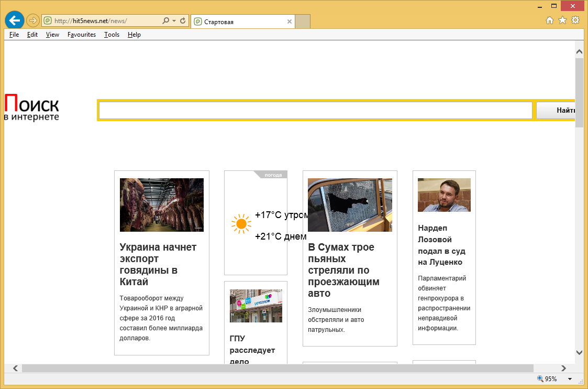
Task: Open the File menu
Action: coord(14,35)
